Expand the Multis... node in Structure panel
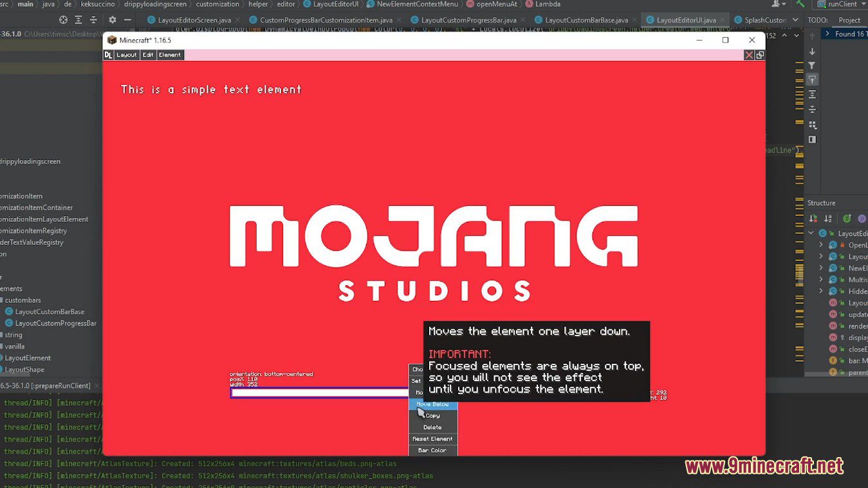Image resolution: width=868 pixels, height=488 pixels. [821, 280]
